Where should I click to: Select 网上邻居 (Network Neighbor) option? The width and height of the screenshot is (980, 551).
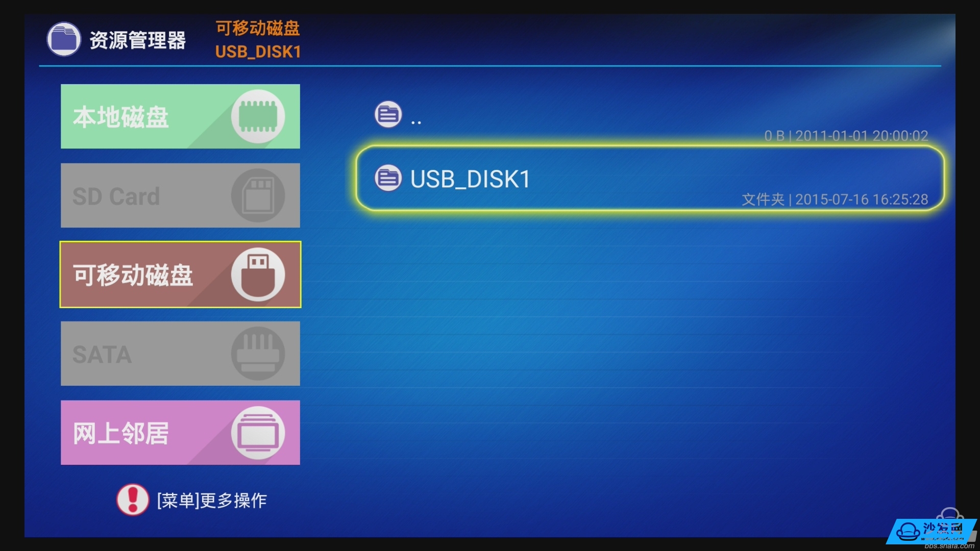click(180, 432)
